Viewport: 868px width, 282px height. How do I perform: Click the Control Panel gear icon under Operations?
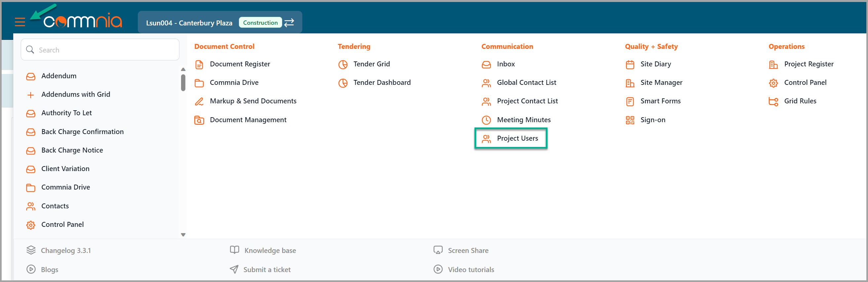pos(773,83)
